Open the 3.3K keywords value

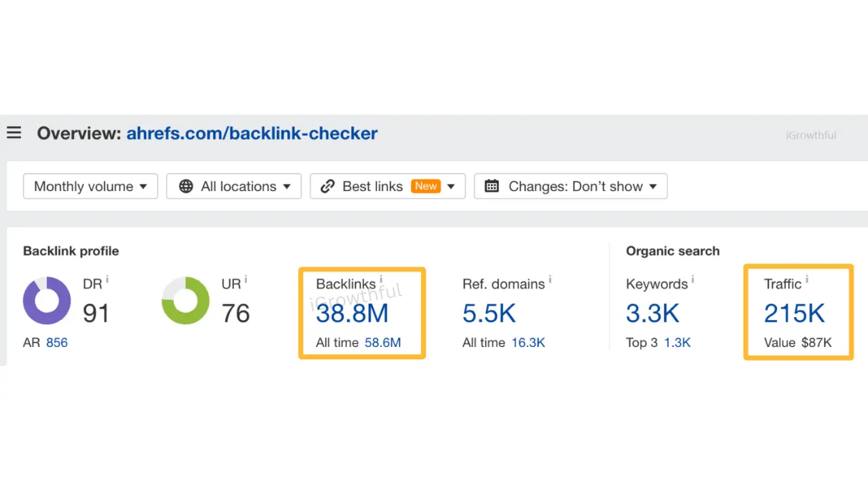coord(652,313)
